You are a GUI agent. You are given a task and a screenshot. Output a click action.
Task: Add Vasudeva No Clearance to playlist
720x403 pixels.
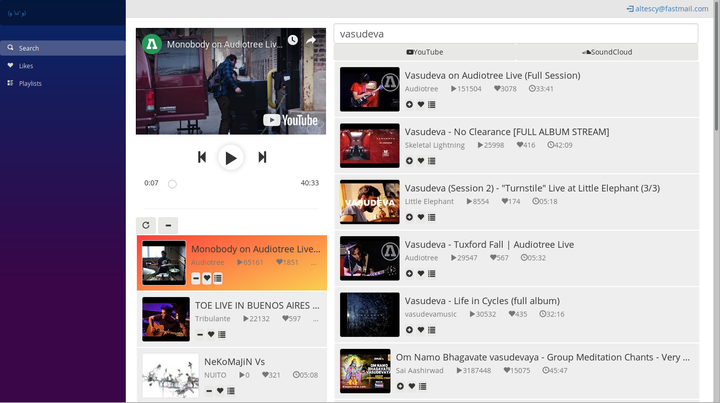432,161
